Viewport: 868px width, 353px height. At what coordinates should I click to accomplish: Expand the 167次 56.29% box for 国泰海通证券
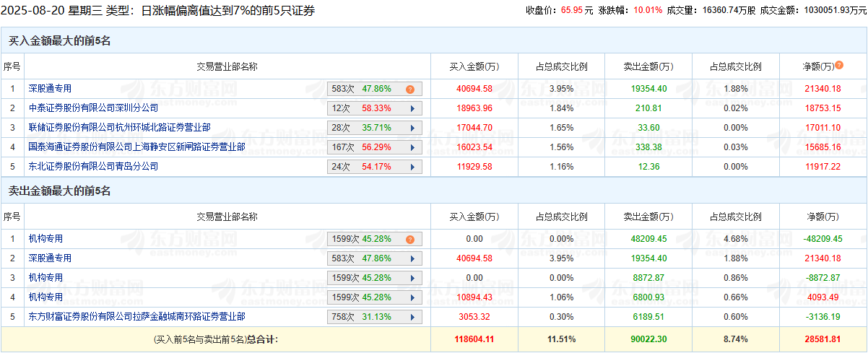(x=412, y=147)
